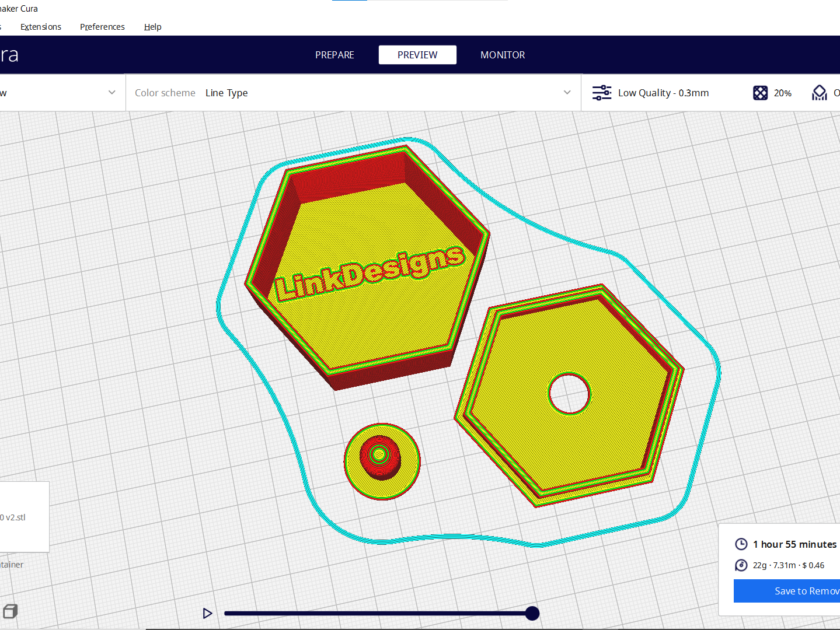This screenshot has width=840, height=630.
Task: Expand the Color scheme dropdown arrow
Action: point(567,93)
